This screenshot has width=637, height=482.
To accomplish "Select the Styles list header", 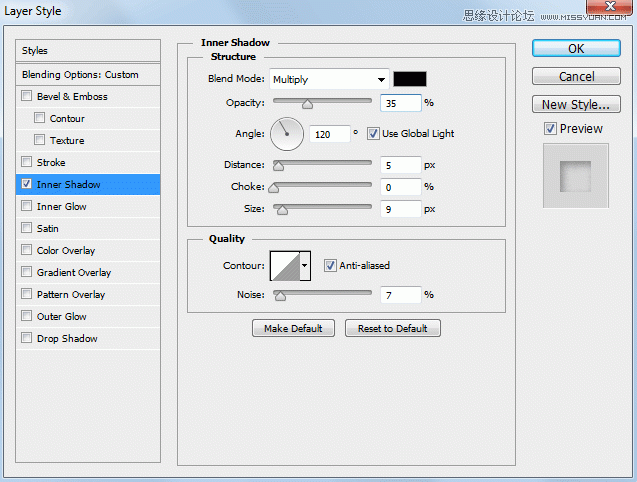I will click(x=88, y=51).
